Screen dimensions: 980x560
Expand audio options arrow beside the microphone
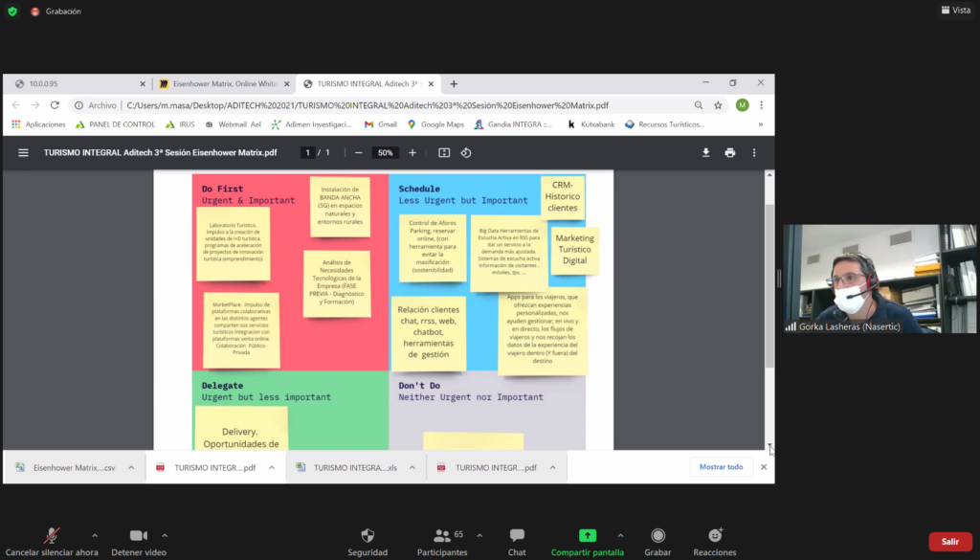[x=94, y=535]
